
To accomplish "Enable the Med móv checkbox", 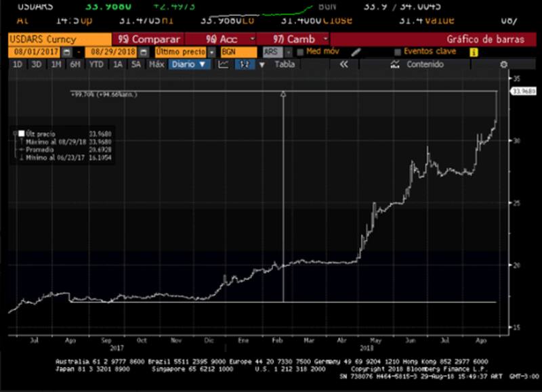I will 300,52.
